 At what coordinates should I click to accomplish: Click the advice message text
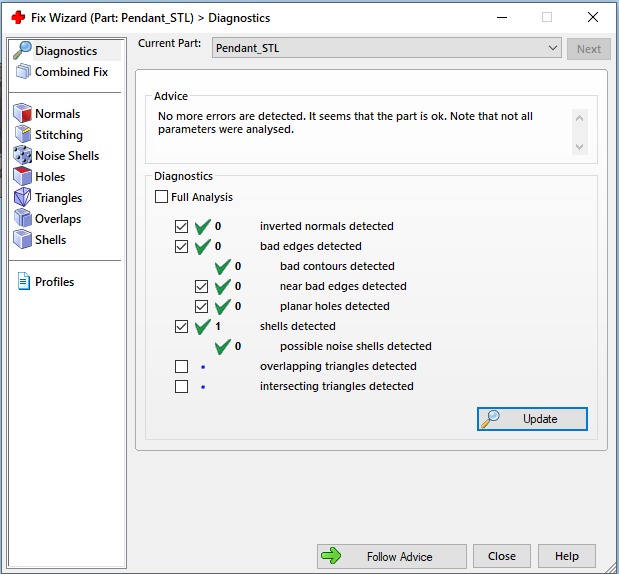point(345,122)
